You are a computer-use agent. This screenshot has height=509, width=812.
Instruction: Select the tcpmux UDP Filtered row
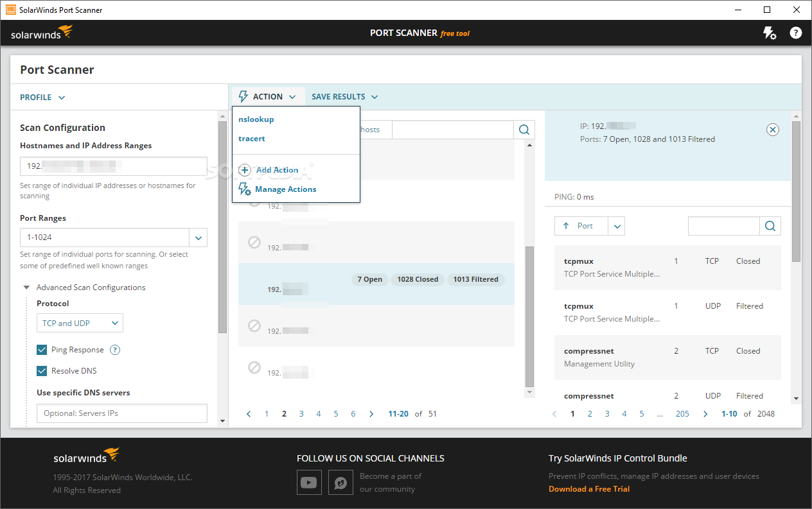point(668,313)
